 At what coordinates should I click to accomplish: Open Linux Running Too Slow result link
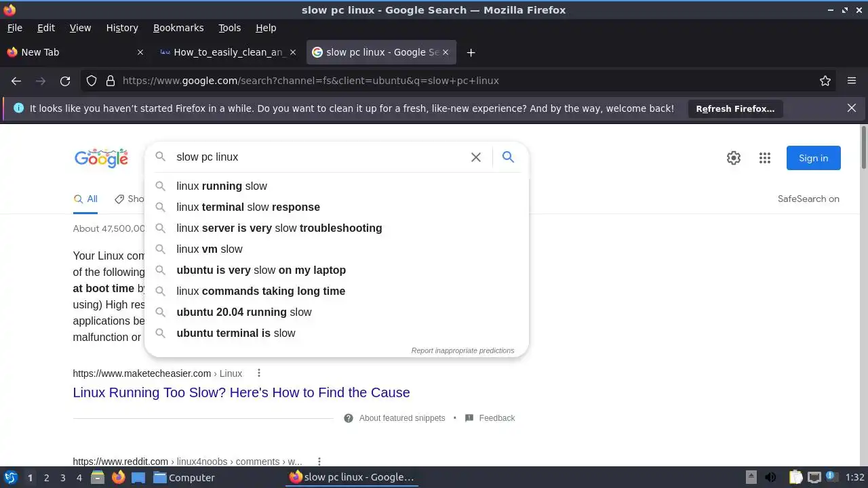241,392
